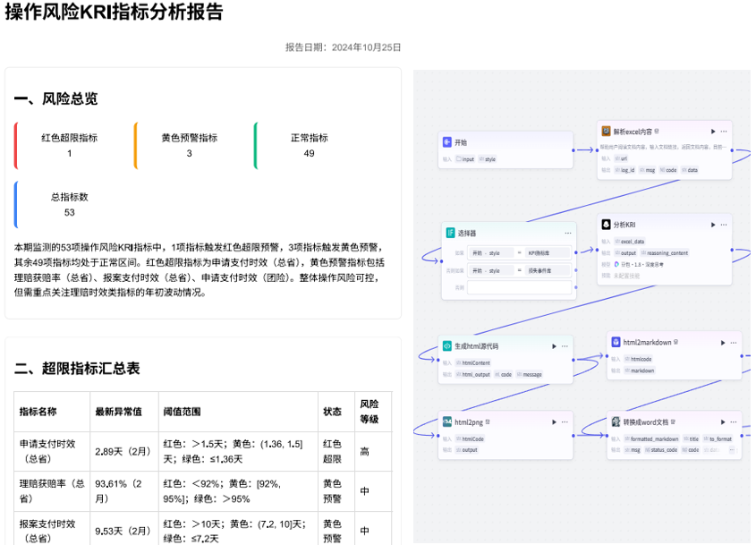Viewport: 756px width, 545px height.
Task: Click the 一、风险总览 section heading
Action: [56, 98]
